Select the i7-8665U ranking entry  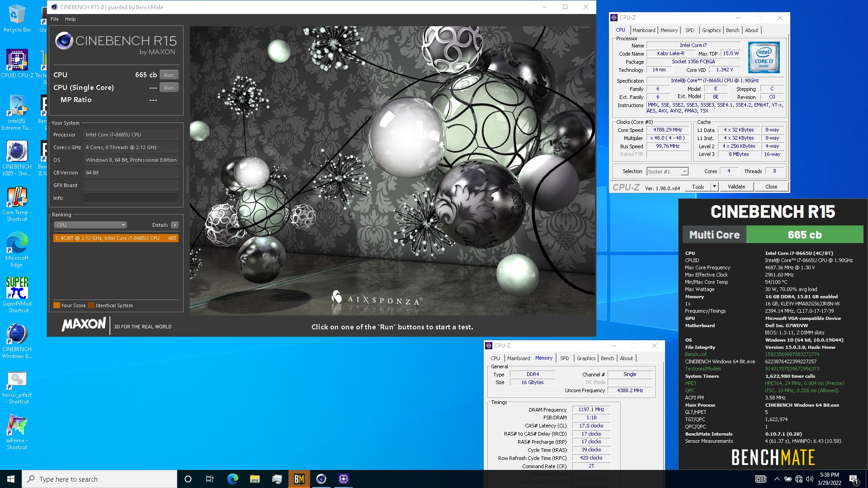pyautogui.click(x=116, y=238)
